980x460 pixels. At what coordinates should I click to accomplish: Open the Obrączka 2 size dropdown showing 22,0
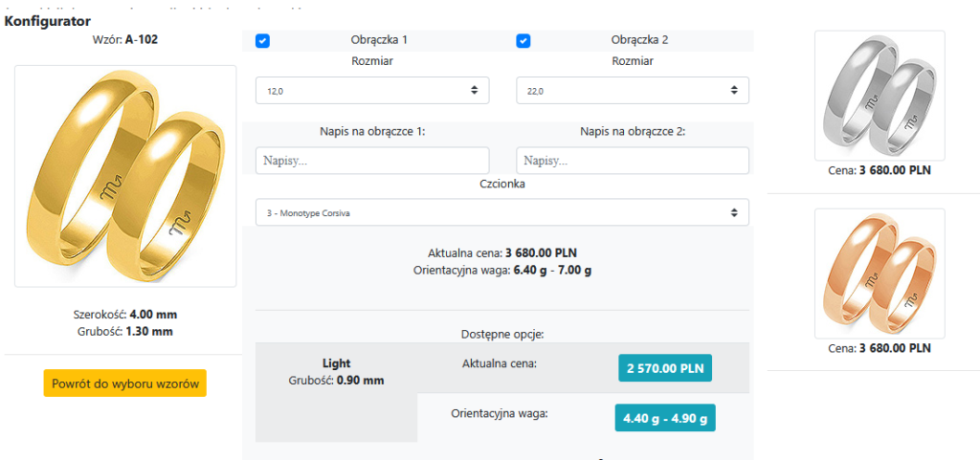[633, 91]
